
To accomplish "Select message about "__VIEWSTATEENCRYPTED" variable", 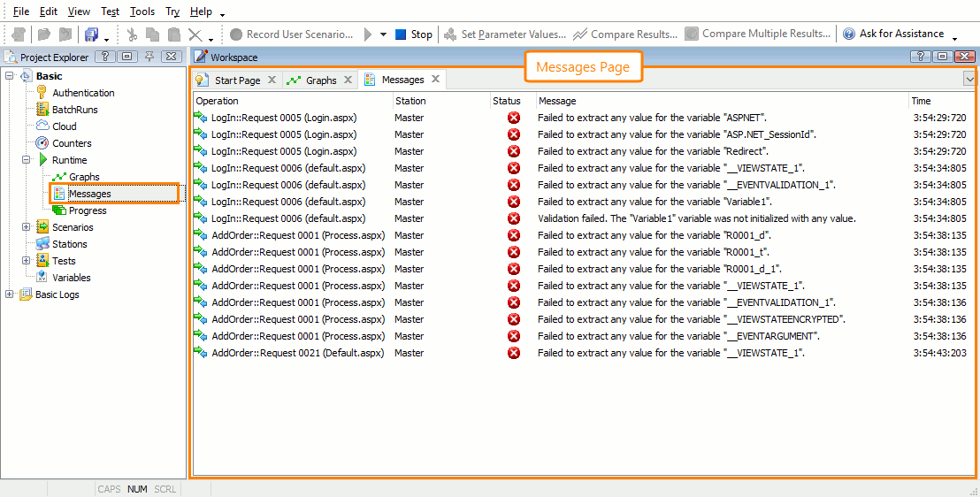I will 692,319.
